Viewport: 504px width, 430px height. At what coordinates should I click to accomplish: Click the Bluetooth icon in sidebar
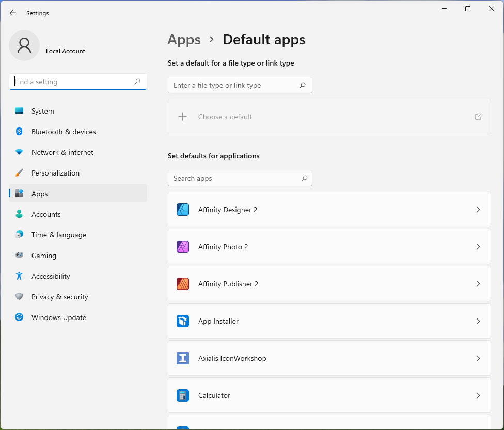(x=19, y=132)
